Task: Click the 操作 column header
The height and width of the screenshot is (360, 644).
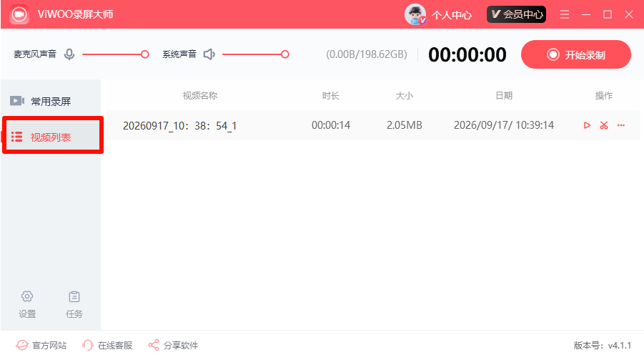Action: (x=604, y=96)
